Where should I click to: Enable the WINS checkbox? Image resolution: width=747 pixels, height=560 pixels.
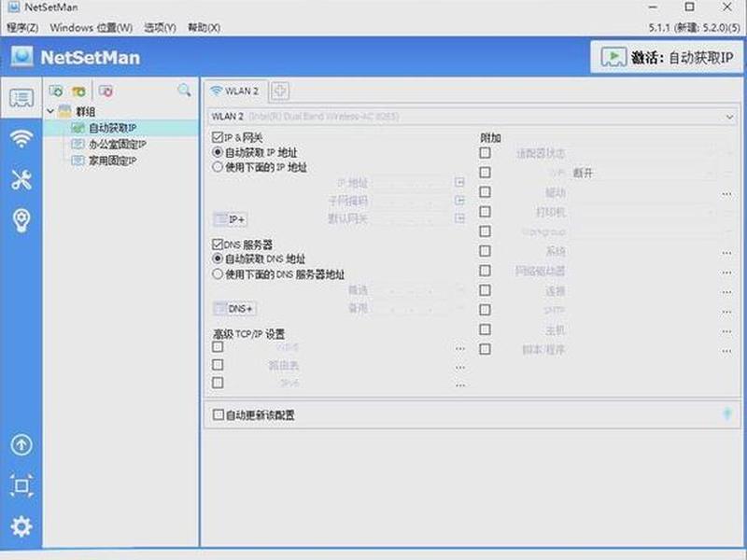pyautogui.click(x=218, y=346)
